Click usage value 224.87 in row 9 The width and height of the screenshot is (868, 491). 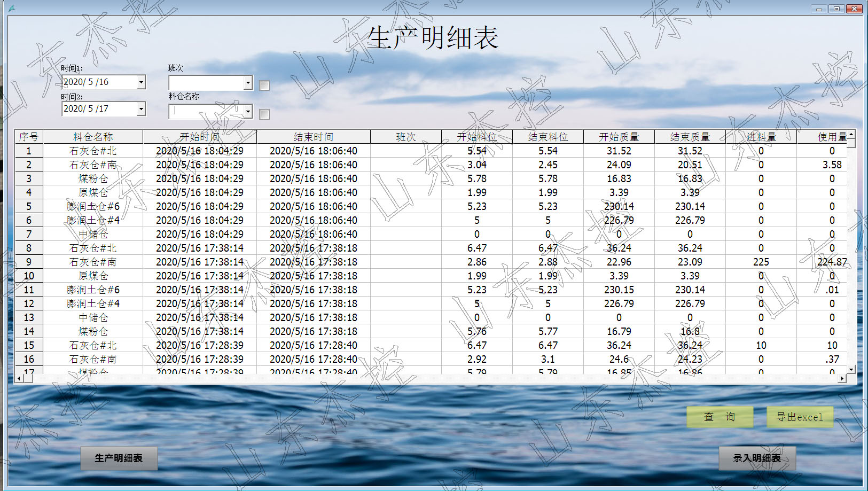pos(832,262)
